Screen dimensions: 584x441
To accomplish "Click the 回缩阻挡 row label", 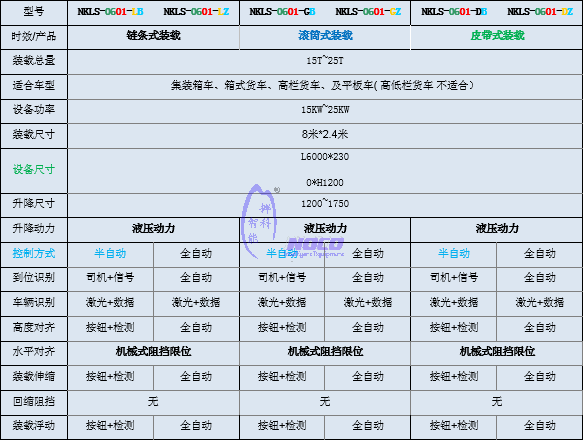I will (34, 402).
